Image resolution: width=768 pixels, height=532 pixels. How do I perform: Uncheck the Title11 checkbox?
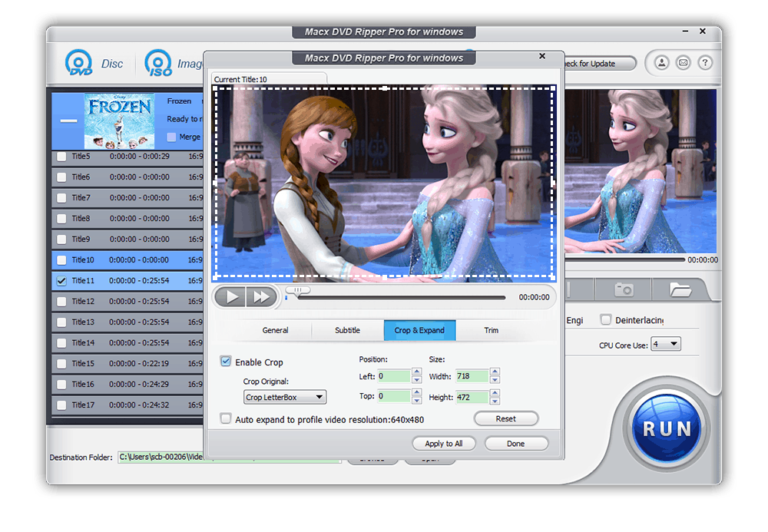[x=61, y=281]
